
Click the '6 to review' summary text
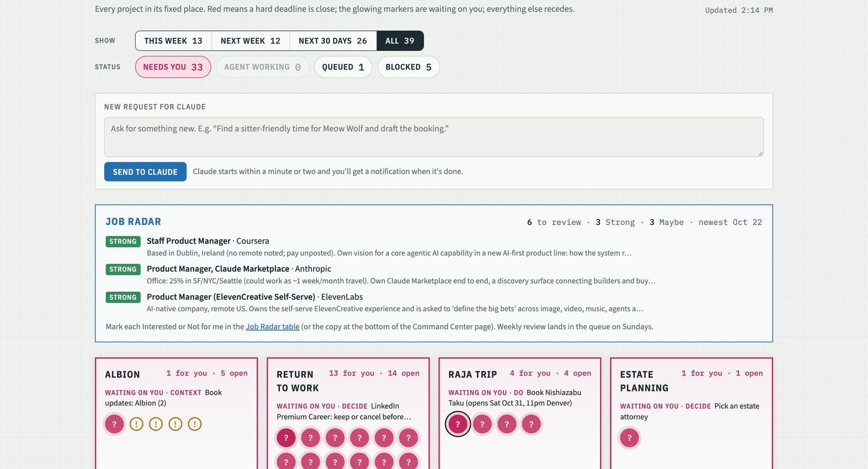click(554, 222)
